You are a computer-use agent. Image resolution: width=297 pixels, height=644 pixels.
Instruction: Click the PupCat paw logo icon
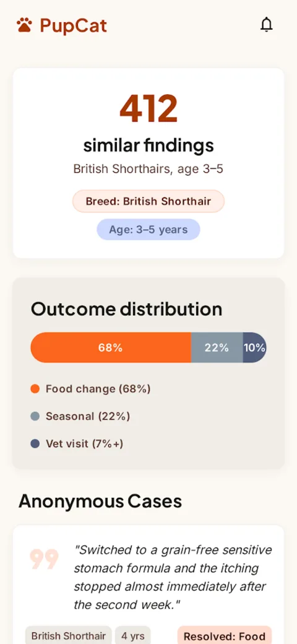pos(24,25)
